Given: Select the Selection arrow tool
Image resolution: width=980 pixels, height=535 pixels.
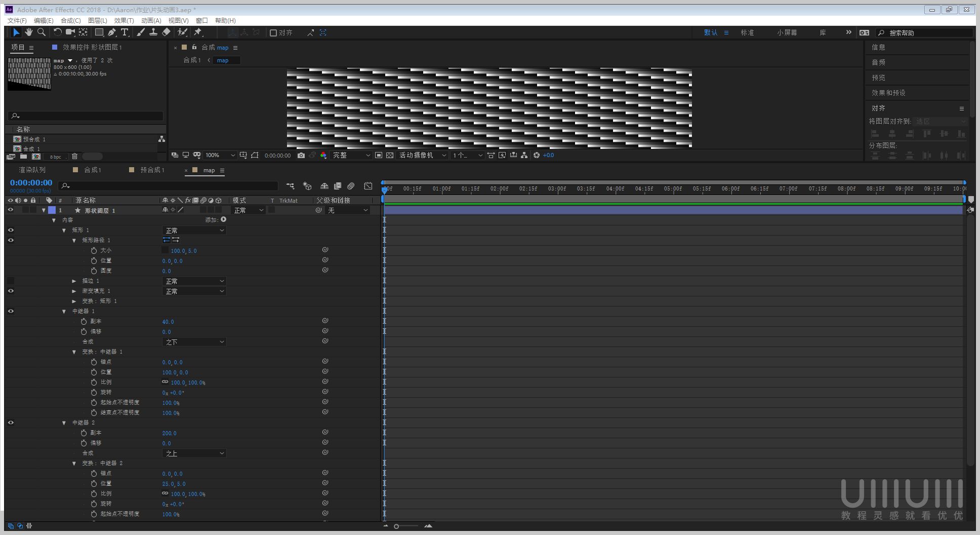Looking at the screenshot, I should point(16,32).
